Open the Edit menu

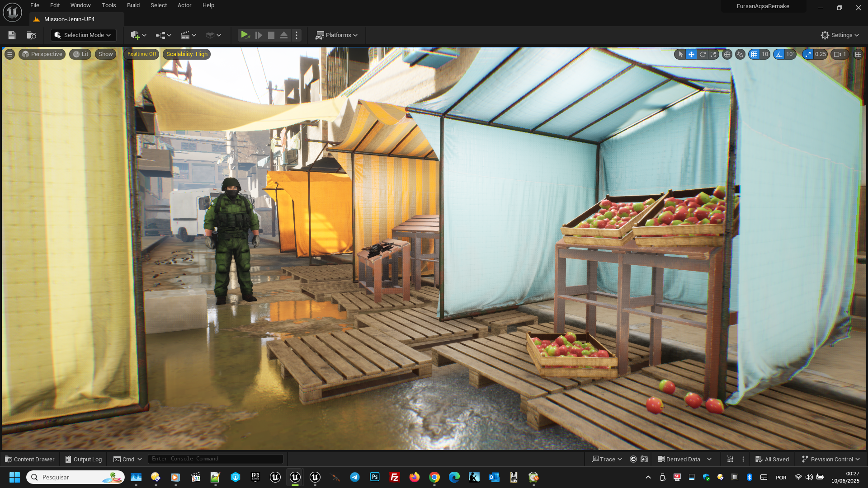tap(55, 5)
